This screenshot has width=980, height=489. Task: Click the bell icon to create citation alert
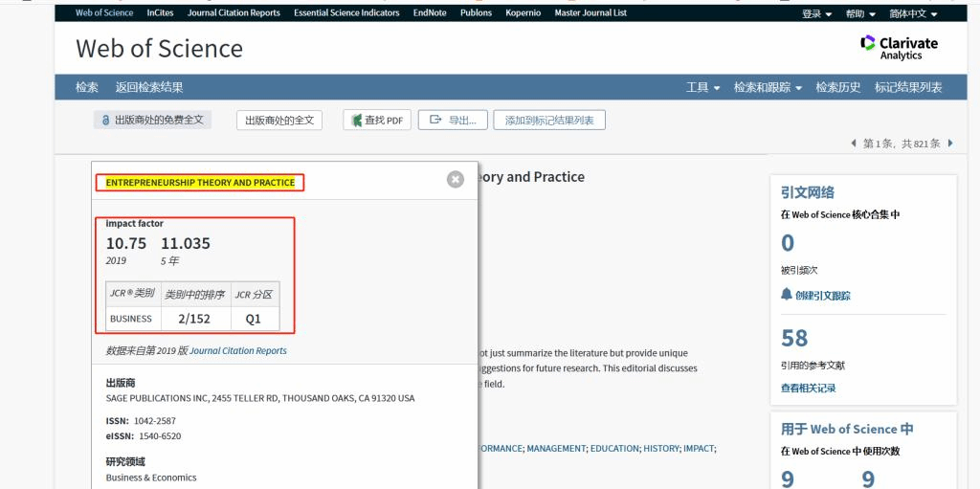click(x=787, y=295)
